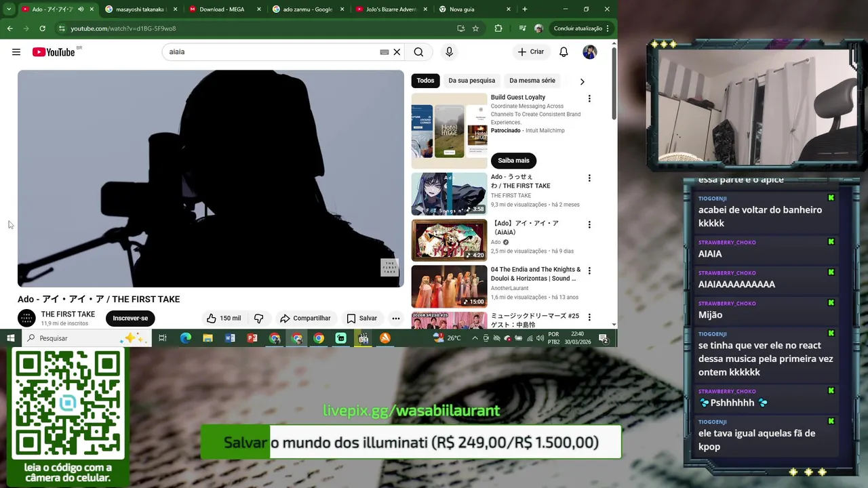Open Chrome three-dot menu beside Concluir atualização
Image resolution: width=868 pixels, height=488 pixels.
click(x=608, y=28)
